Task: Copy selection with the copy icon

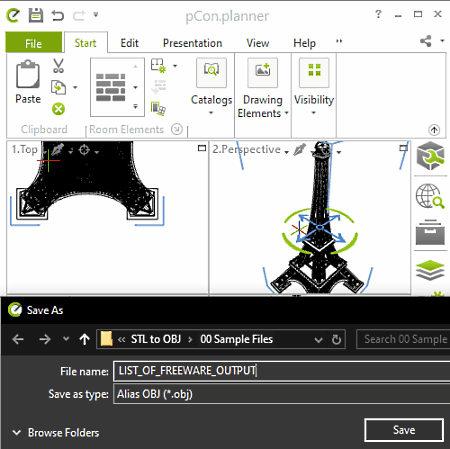Action: point(58,87)
